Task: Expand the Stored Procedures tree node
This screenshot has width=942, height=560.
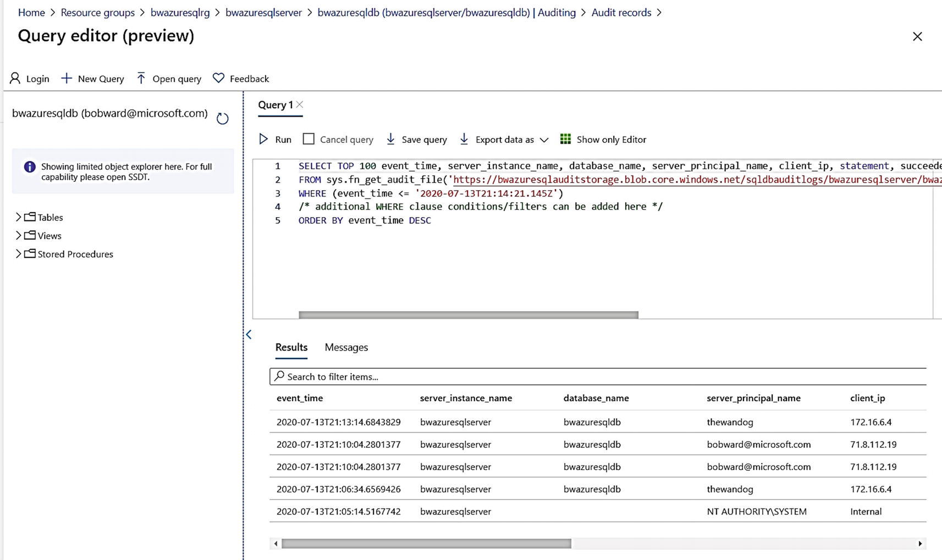Action: pyautogui.click(x=18, y=253)
